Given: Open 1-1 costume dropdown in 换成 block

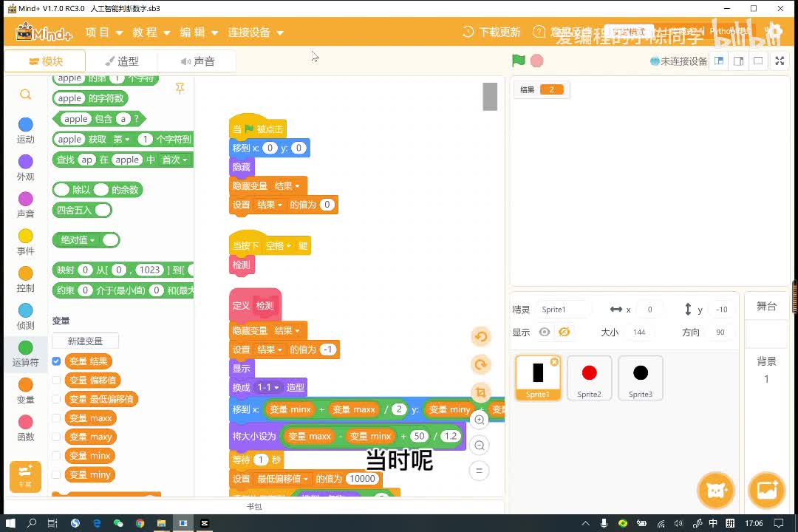Looking at the screenshot, I should pyautogui.click(x=268, y=387).
